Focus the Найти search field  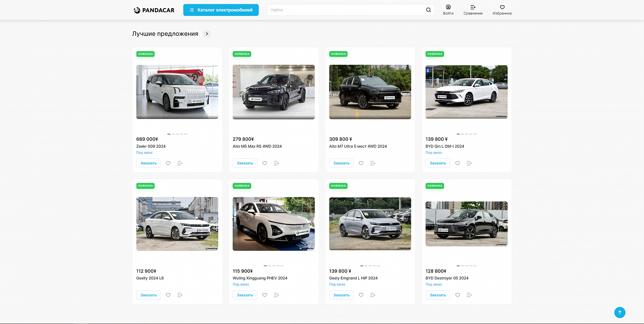(x=351, y=10)
